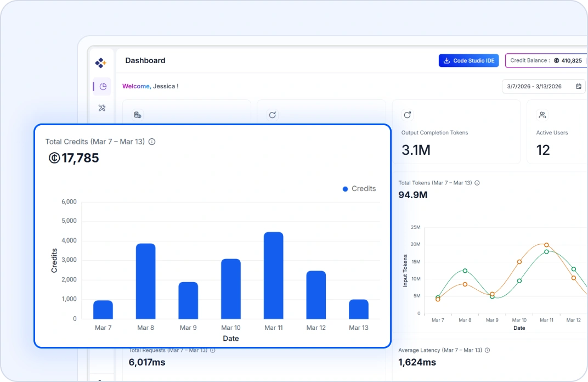Select the Mar 11 bar in credits chart
588x382 pixels.
(274, 274)
